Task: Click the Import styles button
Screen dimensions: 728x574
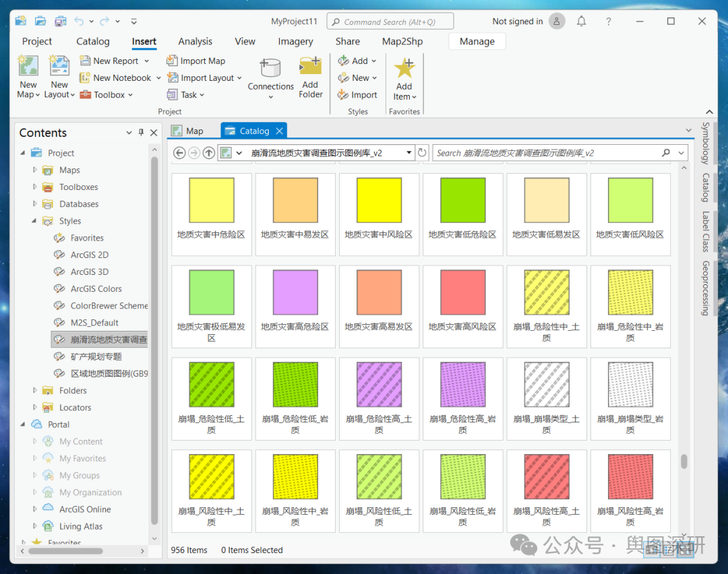Action: pos(357,95)
